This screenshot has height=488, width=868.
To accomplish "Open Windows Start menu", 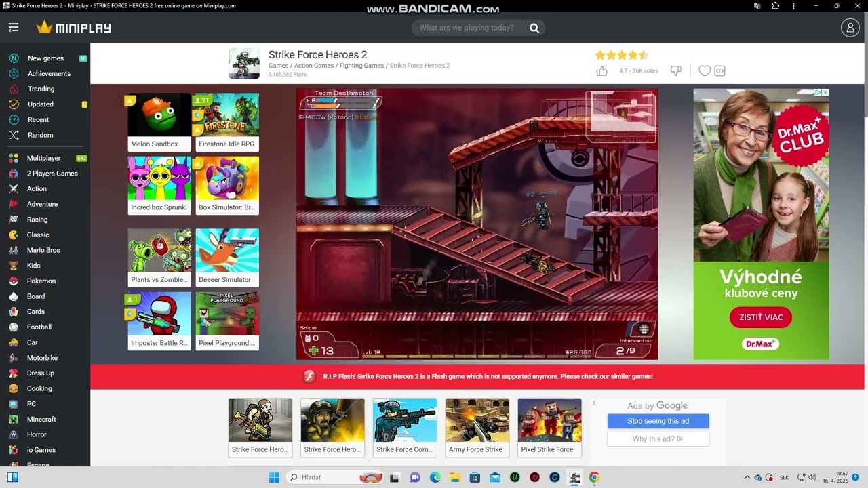I will (274, 477).
